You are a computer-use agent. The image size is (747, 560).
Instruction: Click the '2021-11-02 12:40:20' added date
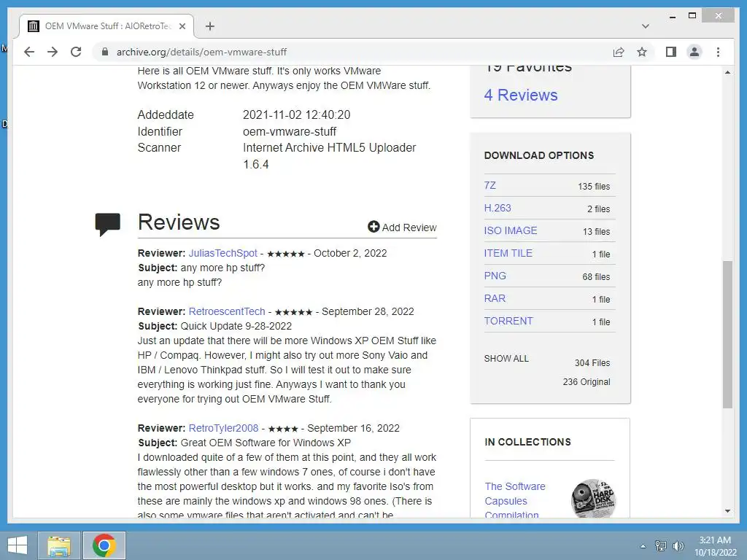(x=296, y=114)
